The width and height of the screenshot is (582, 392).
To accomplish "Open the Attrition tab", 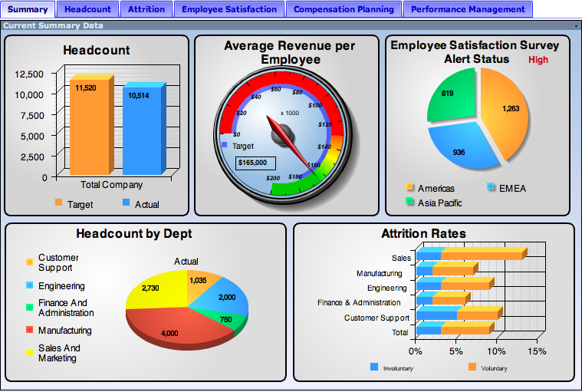I will [146, 9].
